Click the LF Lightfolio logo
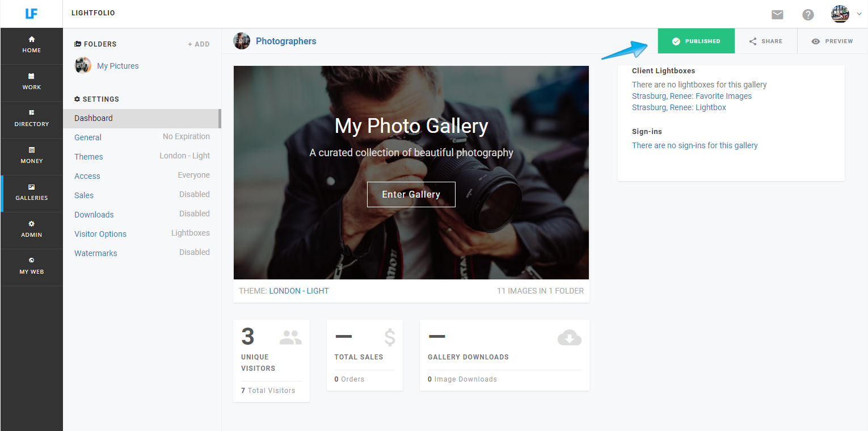The image size is (868, 431). (31, 14)
